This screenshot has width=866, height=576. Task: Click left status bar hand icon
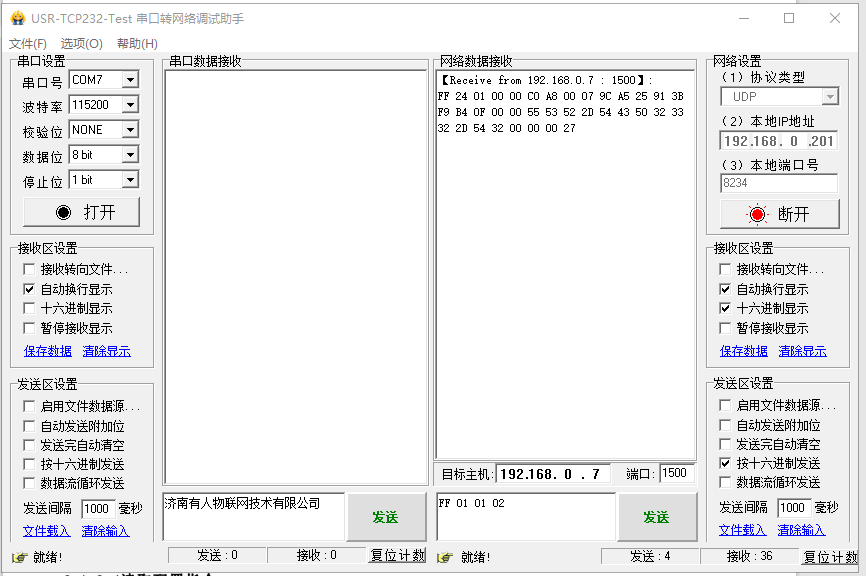tap(18, 557)
